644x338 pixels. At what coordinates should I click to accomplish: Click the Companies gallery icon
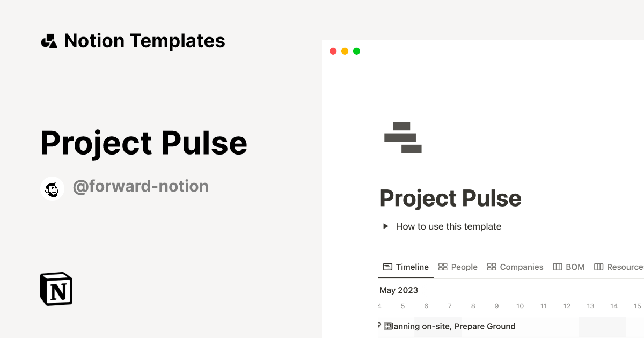(492, 267)
